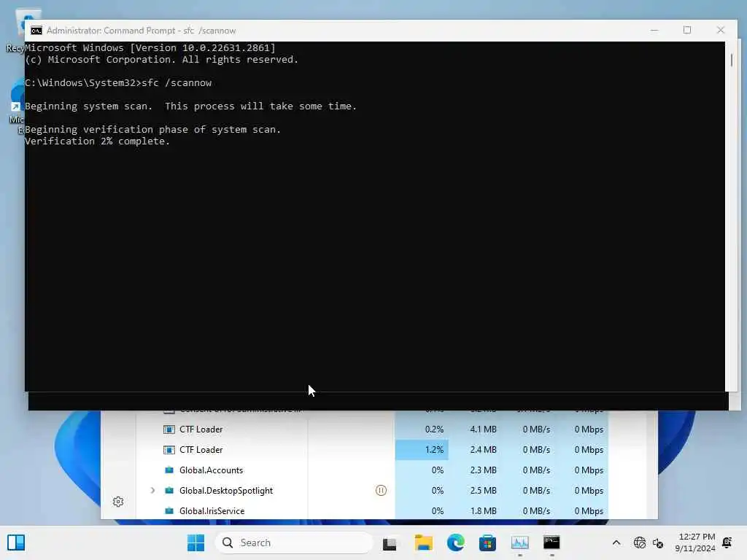This screenshot has height=560, width=747.
Task: Open the Microsoft Store taskbar icon
Action: tap(487, 542)
